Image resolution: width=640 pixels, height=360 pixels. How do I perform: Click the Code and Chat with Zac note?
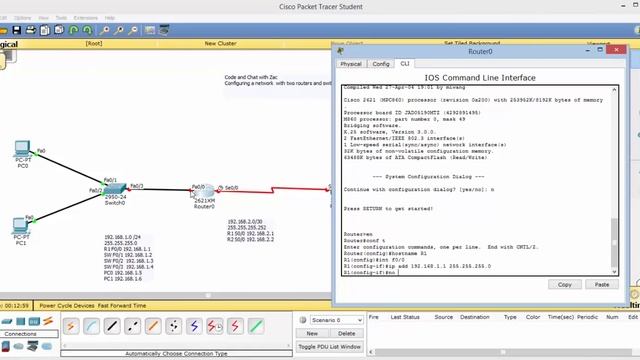pyautogui.click(x=251, y=77)
